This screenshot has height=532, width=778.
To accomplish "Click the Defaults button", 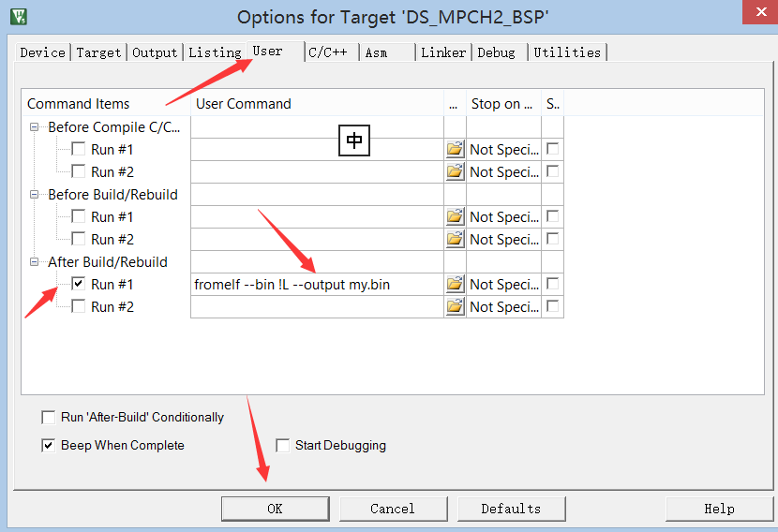I will tap(511, 509).
